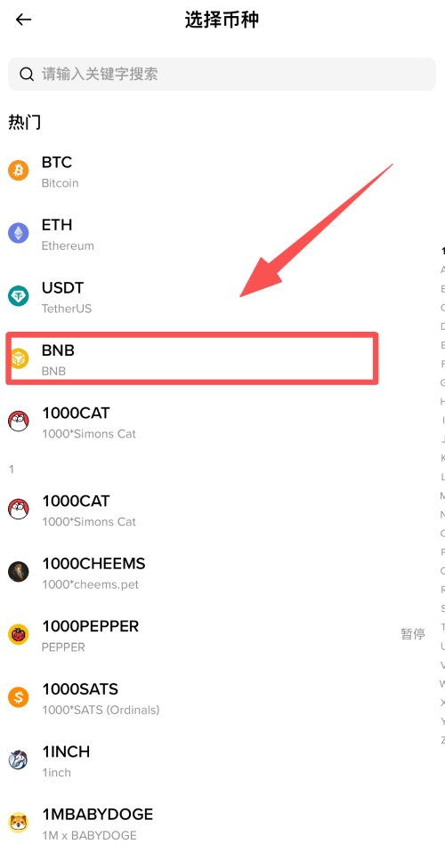The image size is (445, 868).
Task: Click the 1000SATS dollar icon
Action: [19, 697]
